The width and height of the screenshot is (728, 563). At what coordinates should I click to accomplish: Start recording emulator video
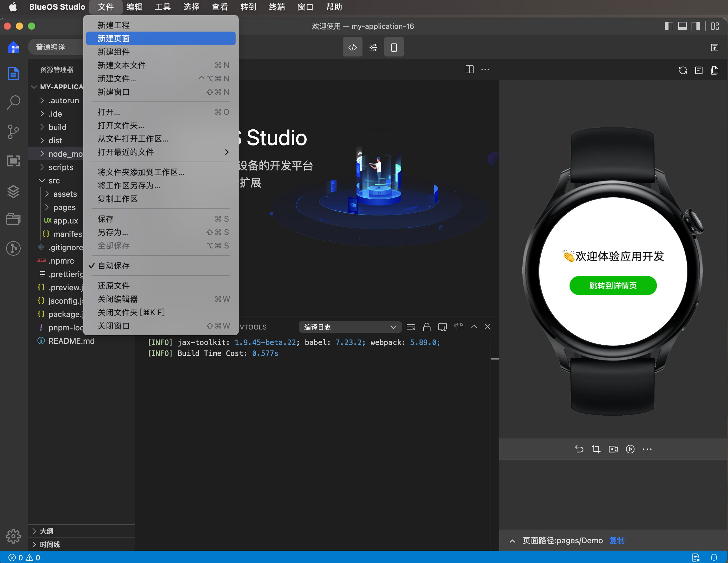[x=613, y=449]
